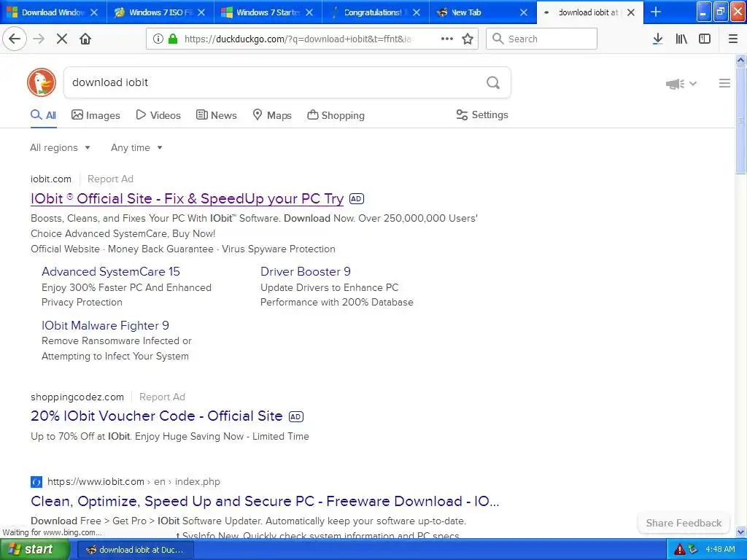
Task: Open the downloads panel
Action: coord(657,39)
